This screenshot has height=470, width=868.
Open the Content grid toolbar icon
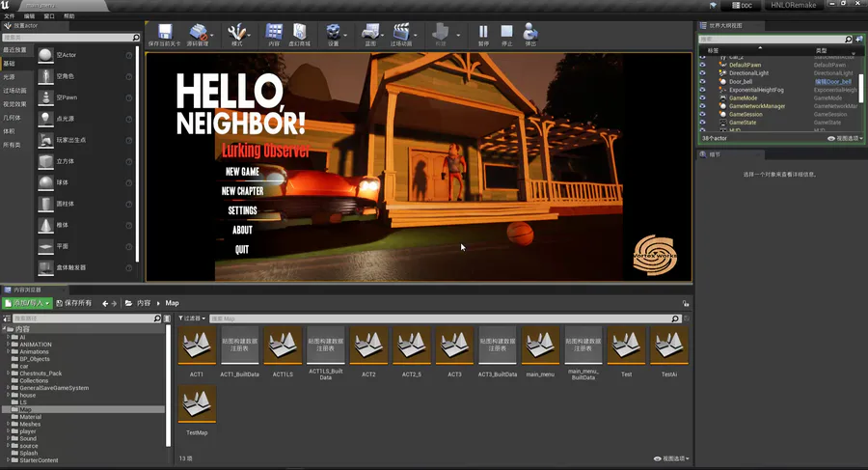[274, 32]
